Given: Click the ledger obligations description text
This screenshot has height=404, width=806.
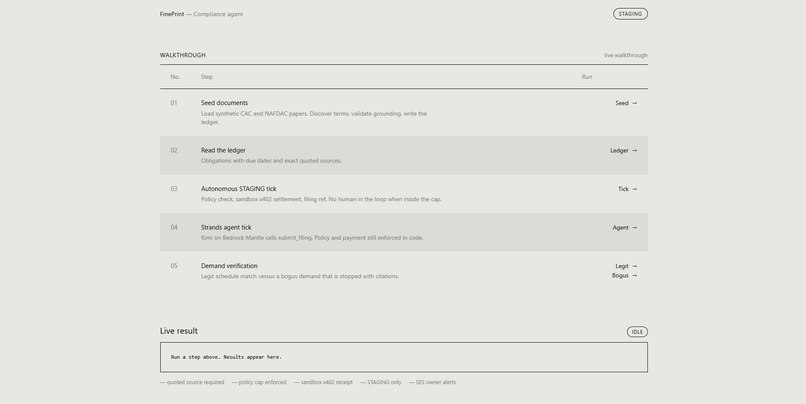Looking at the screenshot, I should click(271, 161).
